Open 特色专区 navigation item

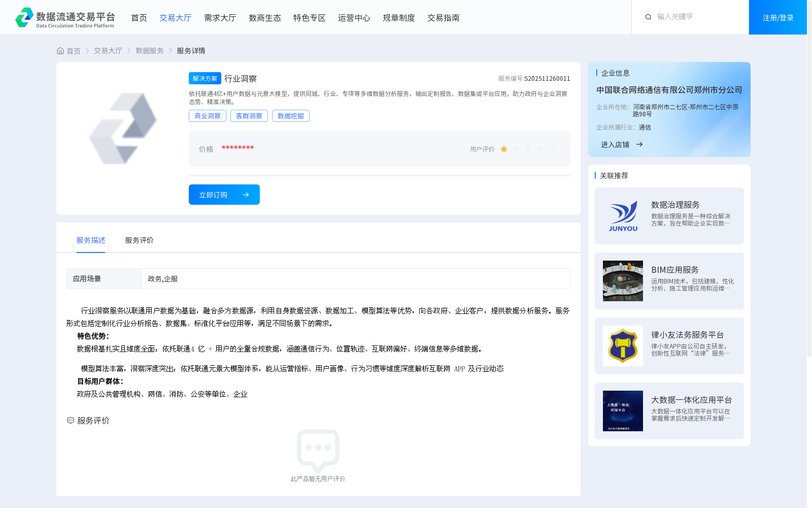click(310, 18)
